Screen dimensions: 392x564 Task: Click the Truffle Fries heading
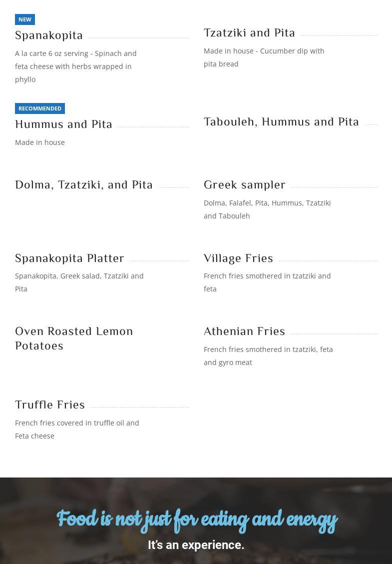click(50, 405)
